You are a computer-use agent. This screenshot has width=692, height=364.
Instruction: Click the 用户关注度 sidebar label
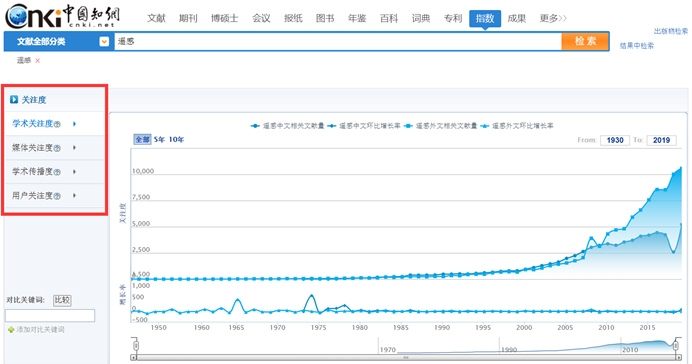point(33,195)
